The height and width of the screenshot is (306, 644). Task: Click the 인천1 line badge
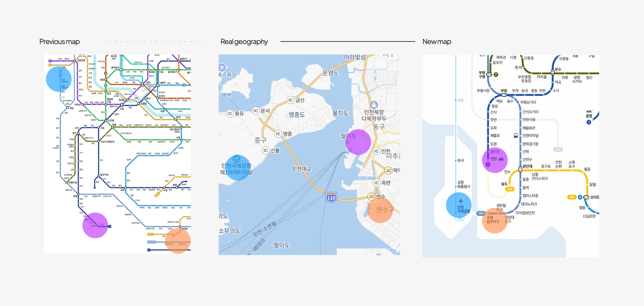pyautogui.click(x=481, y=213)
